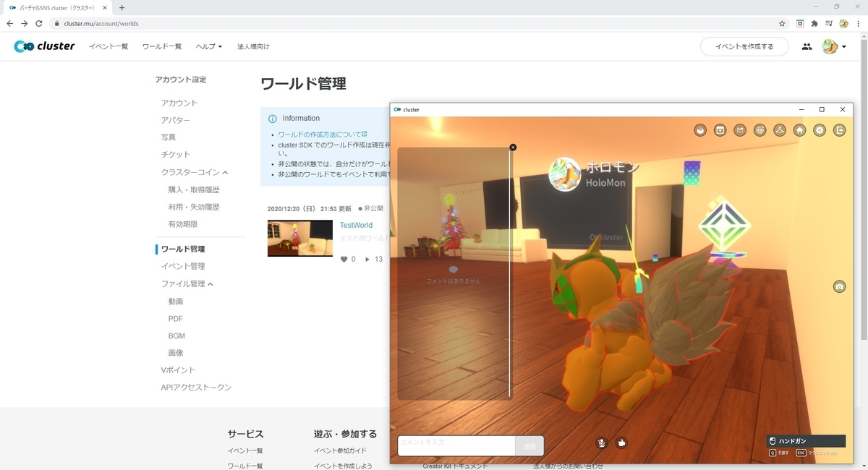
Task: Select ワールド管理 in the sidebar
Action: point(182,249)
